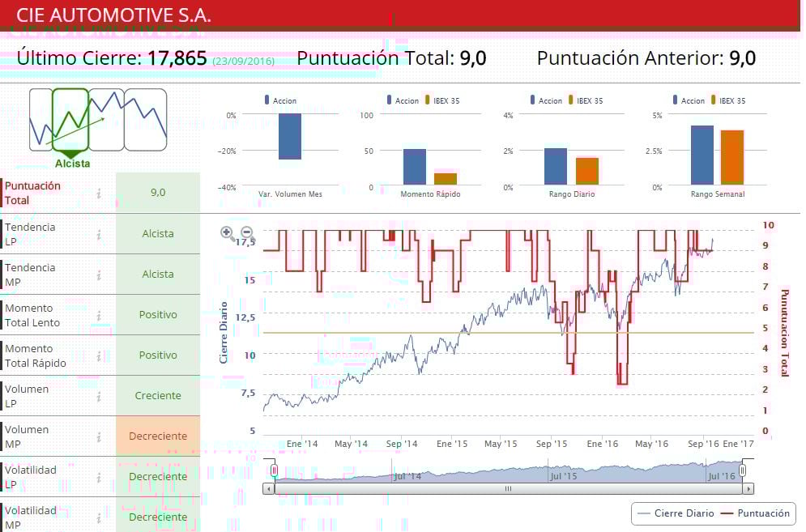Click the Decreciente value for Volatilidad LP

pyautogui.click(x=158, y=476)
